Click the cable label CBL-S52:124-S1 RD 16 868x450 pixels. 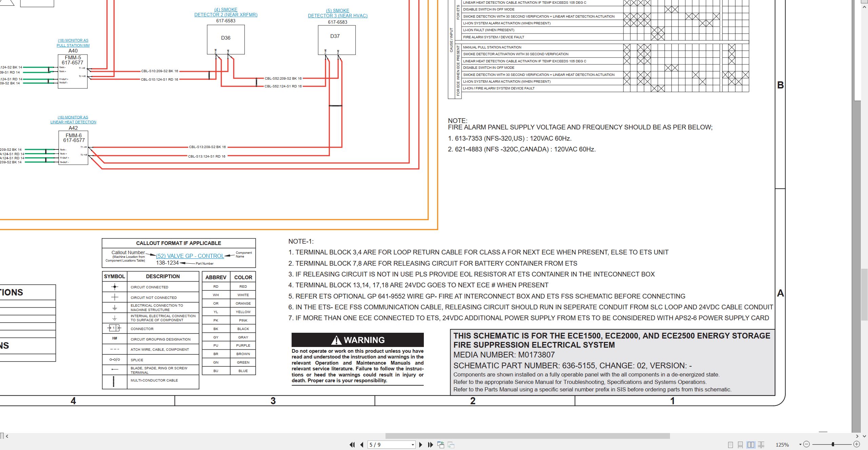click(283, 86)
